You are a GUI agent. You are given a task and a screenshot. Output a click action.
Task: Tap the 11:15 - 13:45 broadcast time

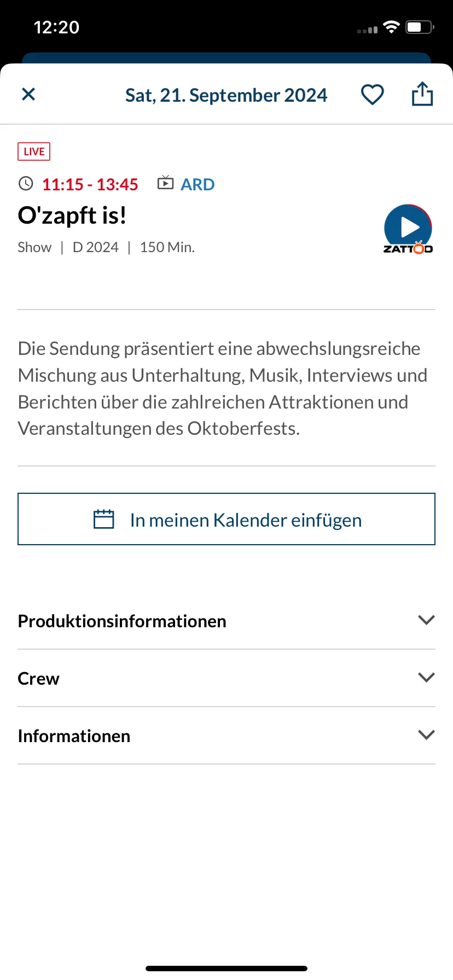pos(90,184)
